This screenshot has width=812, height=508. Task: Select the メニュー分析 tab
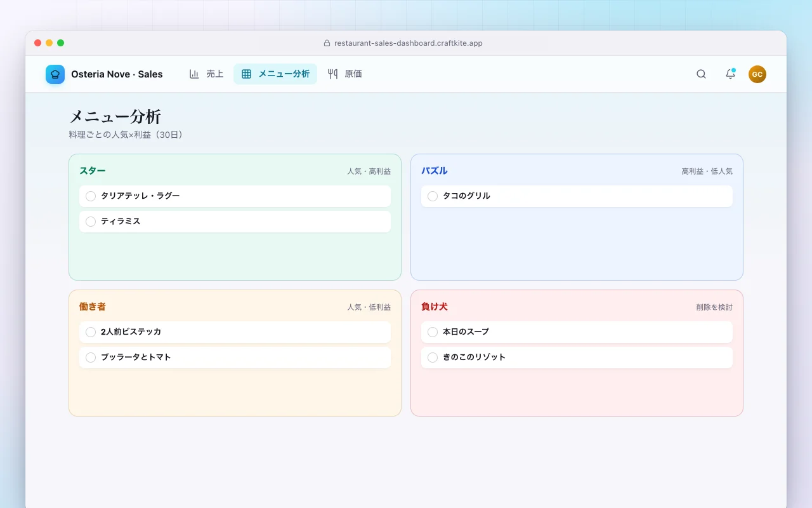click(x=275, y=74)
